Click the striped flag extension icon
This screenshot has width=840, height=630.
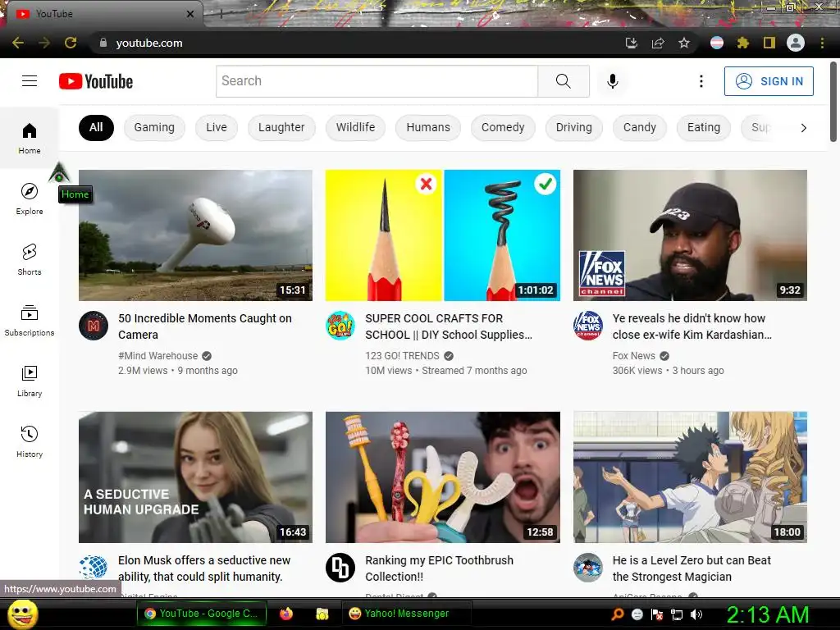pyautogui.click(x=717, y=43)
